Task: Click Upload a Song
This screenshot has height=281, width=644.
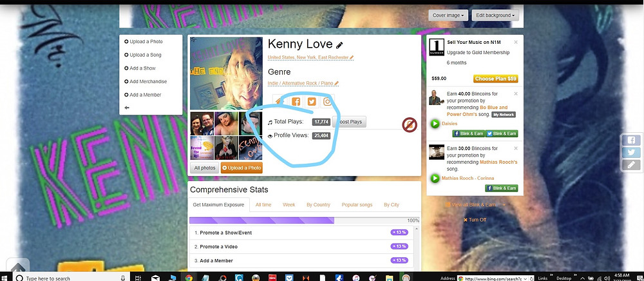Action: click(142, 55)
